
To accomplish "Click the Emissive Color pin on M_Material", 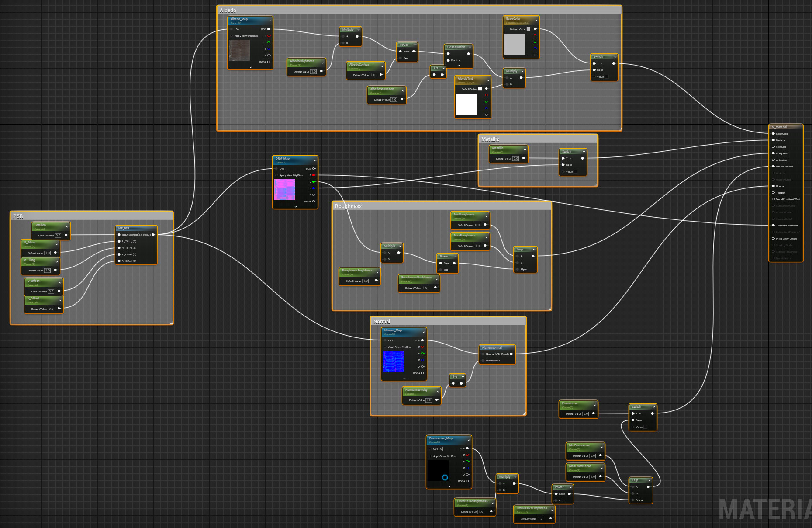I will (773, 167).
